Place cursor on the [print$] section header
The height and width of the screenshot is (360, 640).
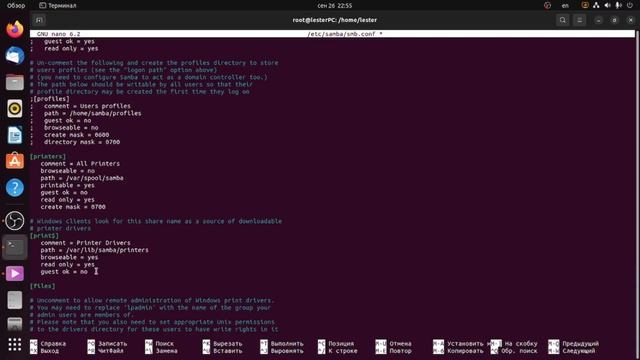click(x=44, y=236)
